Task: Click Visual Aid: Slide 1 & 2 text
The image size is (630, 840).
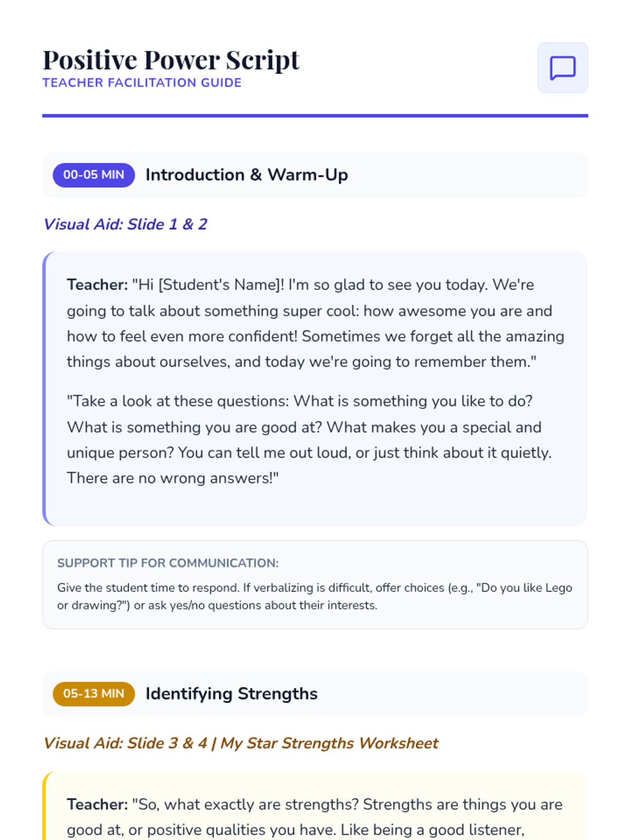Action: coord(125,224)
